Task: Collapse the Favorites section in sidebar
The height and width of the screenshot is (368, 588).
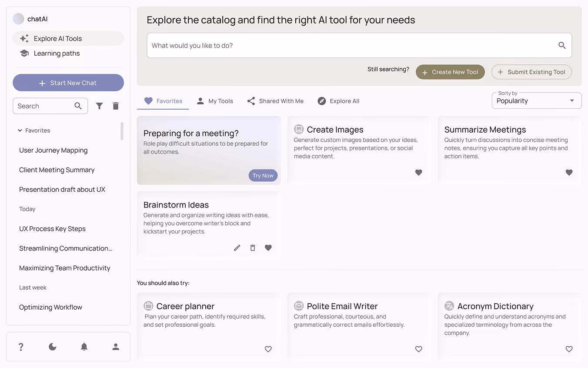Action: tap(20, 130)
